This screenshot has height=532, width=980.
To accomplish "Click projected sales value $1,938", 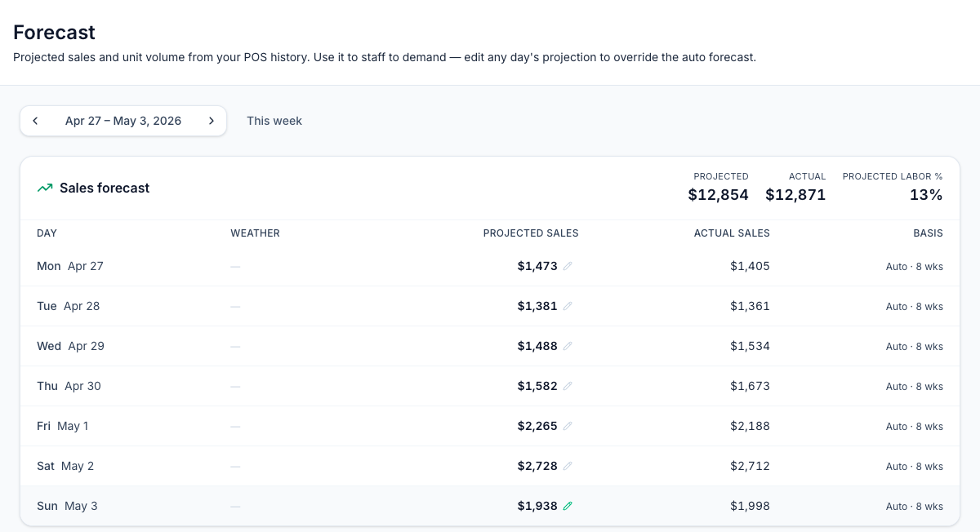I will point(537,506).
